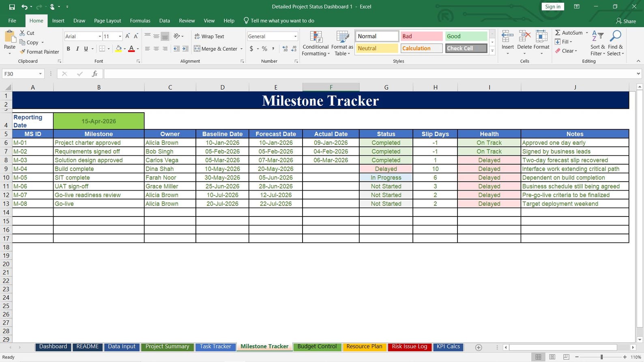Click the Share button

pyautogui.click(x=626, y=21)
